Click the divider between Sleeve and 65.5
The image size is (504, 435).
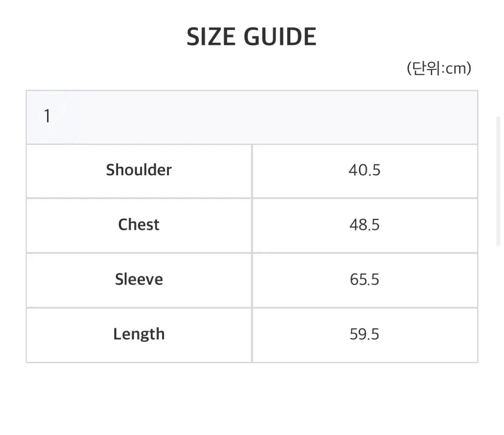(x=252, y=280)
